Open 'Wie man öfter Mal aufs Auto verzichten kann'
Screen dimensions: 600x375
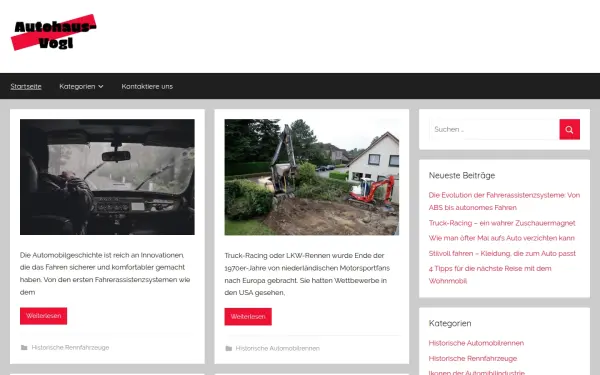pos(502,238)
